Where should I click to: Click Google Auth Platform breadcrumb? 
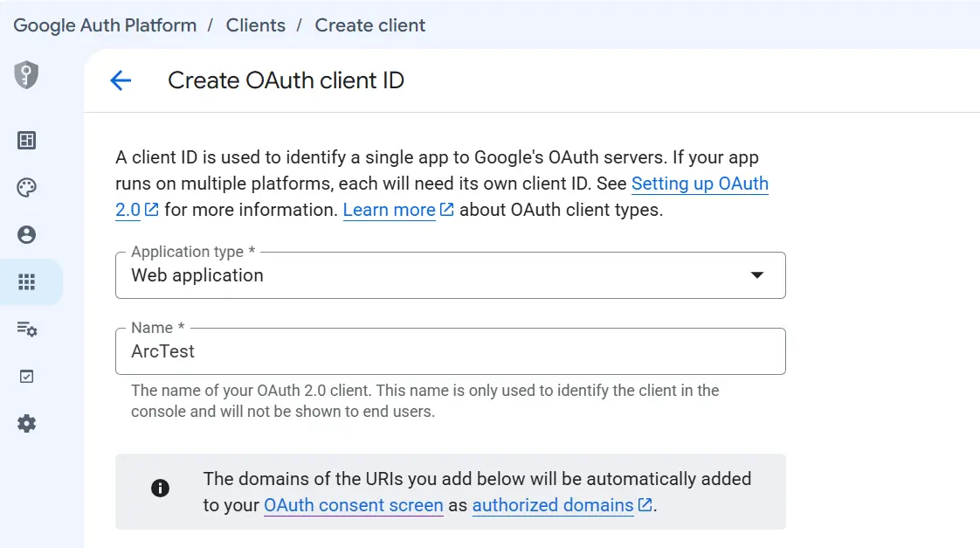(x=105, y=25)
